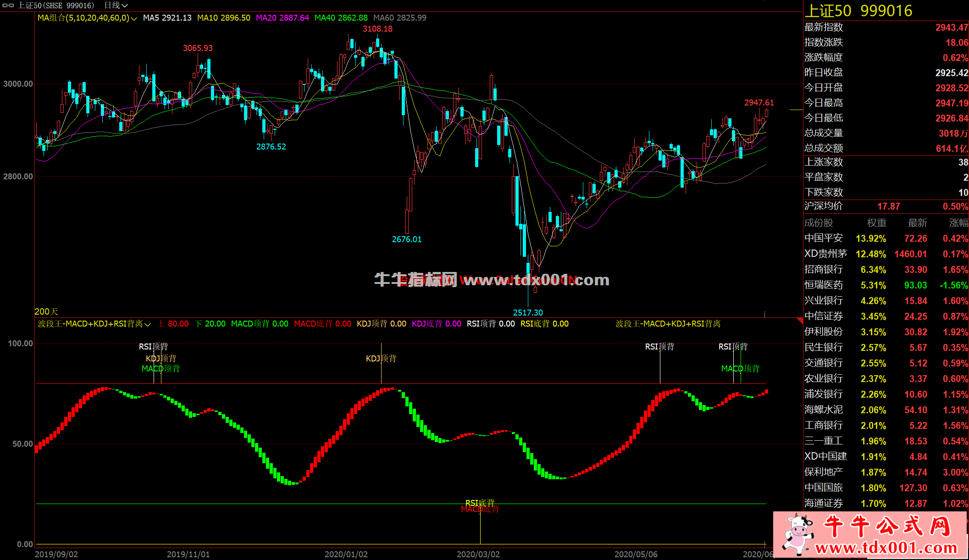Open the XD贵州茅 constituent stock
This screenshot has height=560, width=969.
coord(825,254)
